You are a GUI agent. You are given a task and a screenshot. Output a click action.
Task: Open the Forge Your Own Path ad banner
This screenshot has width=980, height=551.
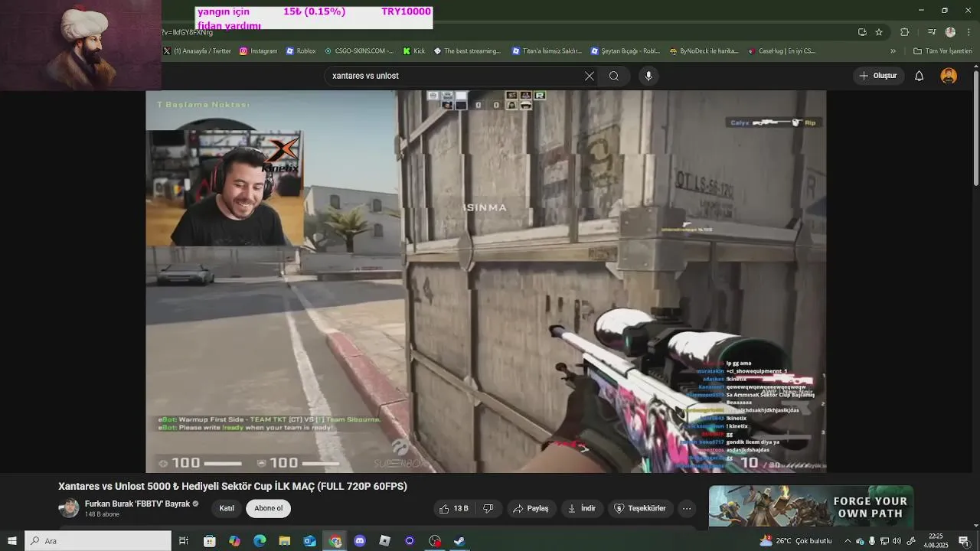(811, 506)
